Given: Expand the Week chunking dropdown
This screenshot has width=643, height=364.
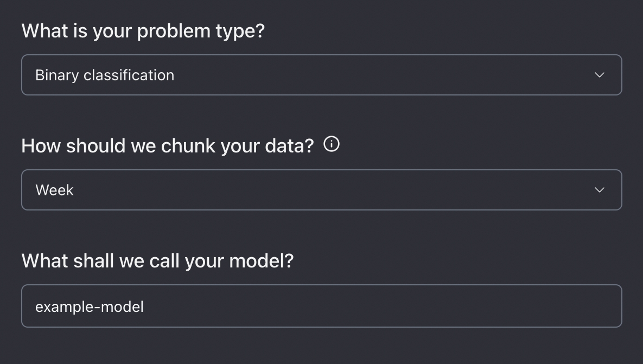Looking at the screenshot, I should (x=321, y=190).
